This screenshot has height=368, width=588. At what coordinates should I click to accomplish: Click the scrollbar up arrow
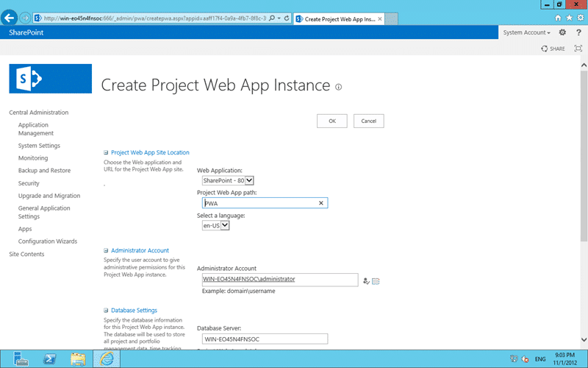[x=584, y=66]
